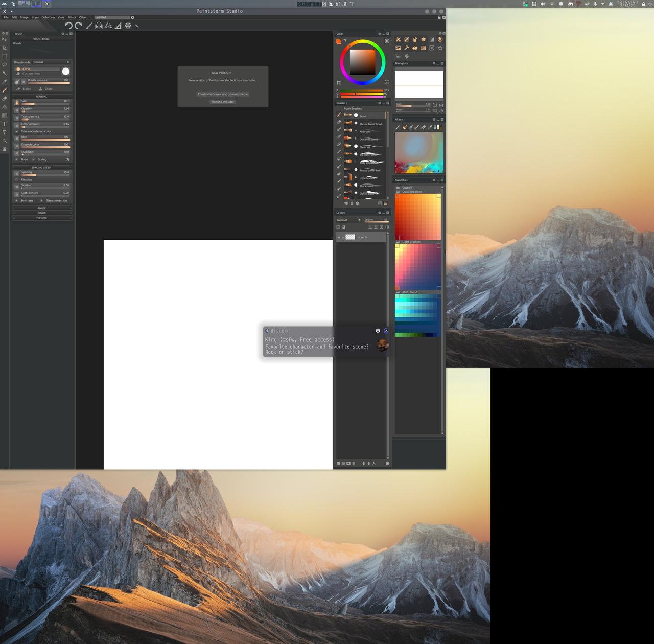This screenshot has width=654, height=644.
Task: Open the brush Blend mode dropdown
Action: click(x=51, y=62)
